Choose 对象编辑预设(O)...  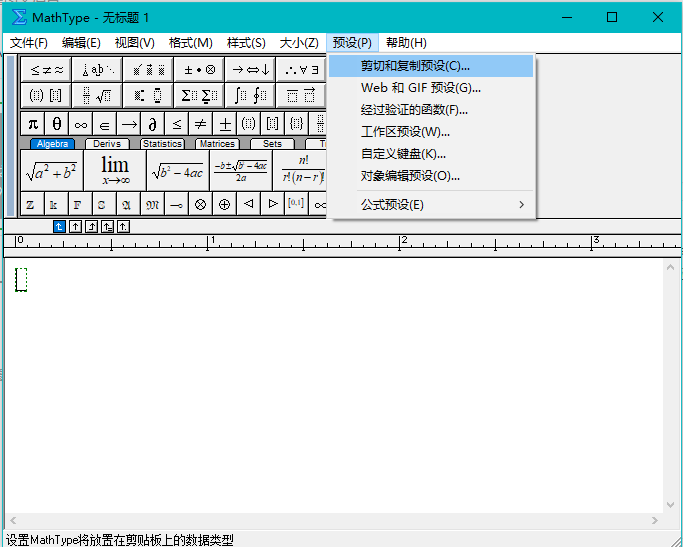[x=431, y=176]
